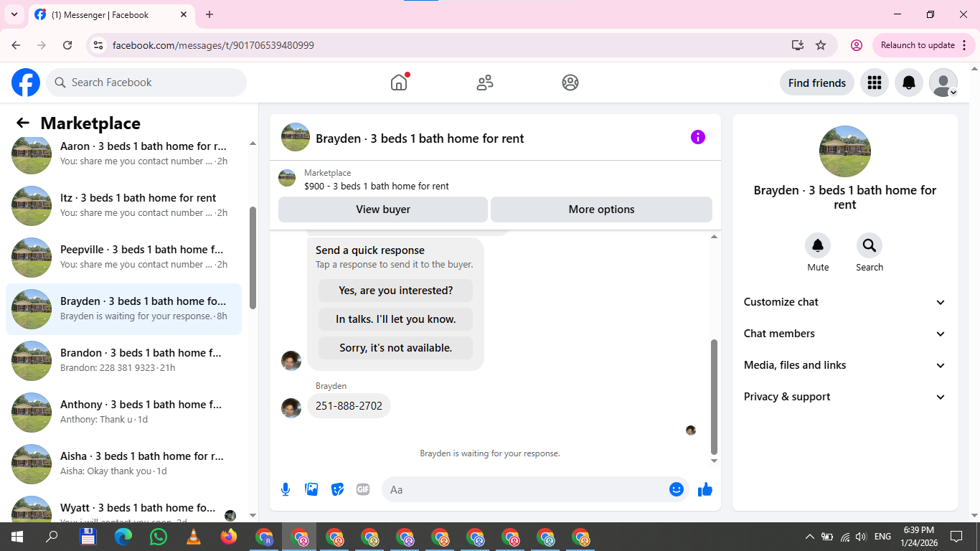This screenshot has height=551, width=980.
Task: Open the Facebook menu grid icon
Action: (x=874, y=83)
